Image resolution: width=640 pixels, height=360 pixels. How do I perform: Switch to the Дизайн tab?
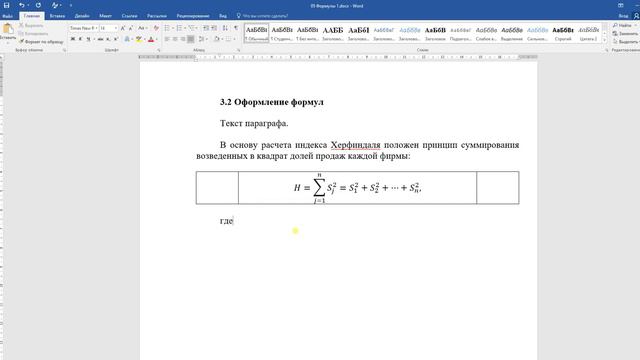(x=82, y=16)
